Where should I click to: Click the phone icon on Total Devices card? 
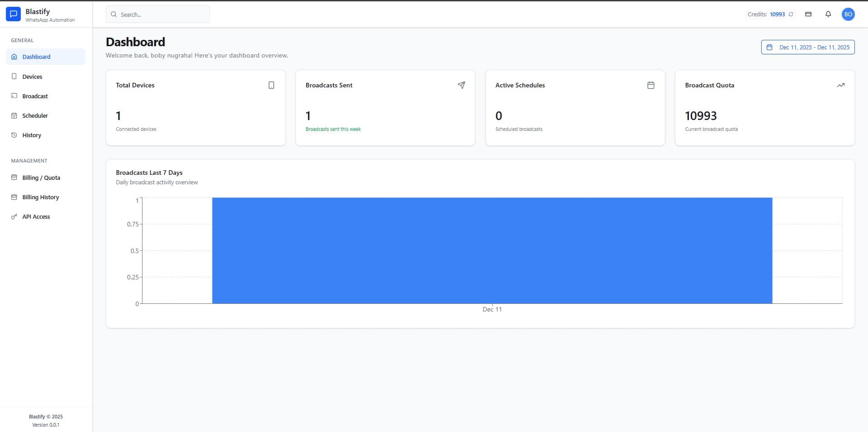click(x=271, y=85)
